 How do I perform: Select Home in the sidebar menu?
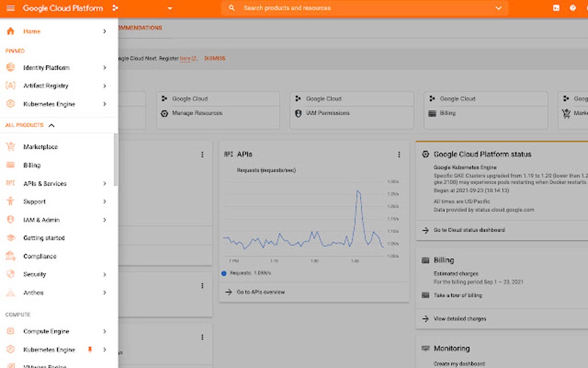click(x=30, y=31)
